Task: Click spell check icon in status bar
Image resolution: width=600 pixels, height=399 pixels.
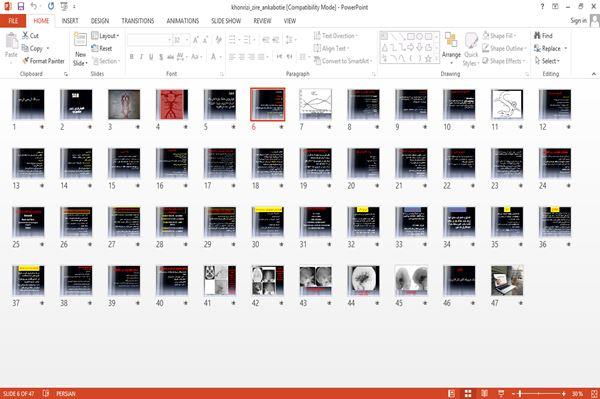Action: (46, 393)
